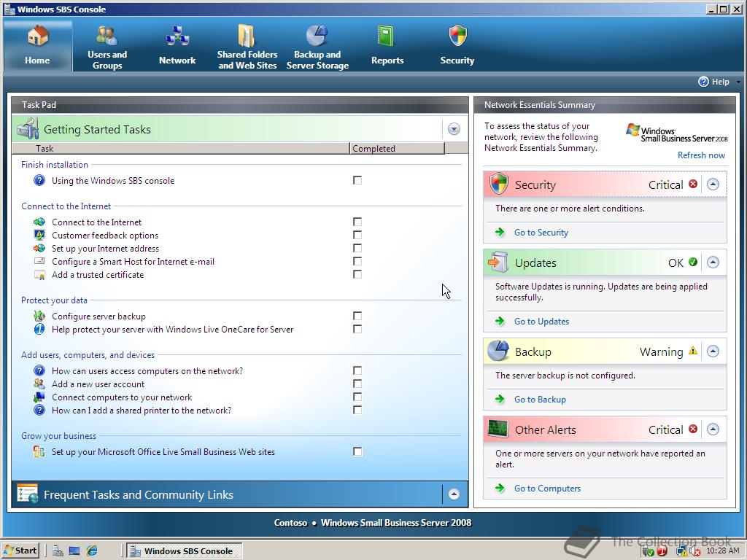Mark Windows Live OneCare task completed
The height and width of the screenshot is (560, 747).
pyautogui.click(x=357, y=329)
